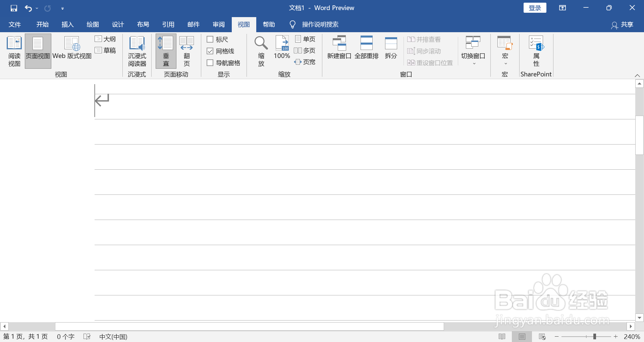
Task: Switch to the 邮件 tab
Action: (193, 24)
